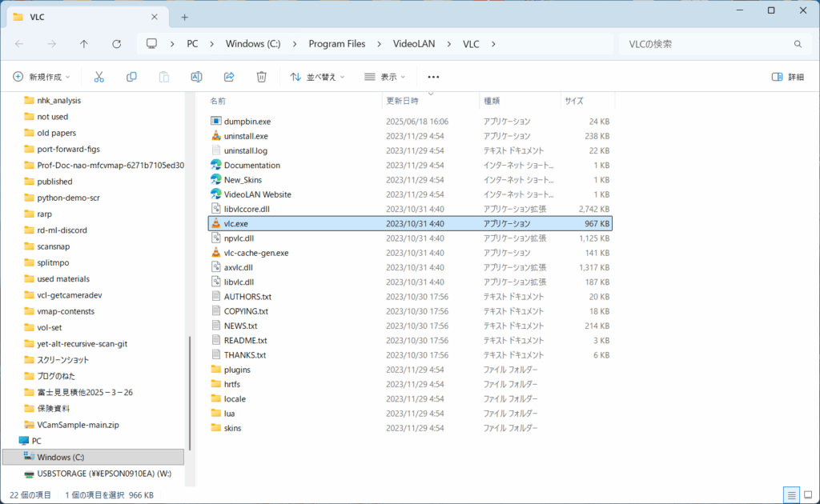Select the libvlccore.dll file icon
This screenshot has width=820, height=504.
click(x=216, y=208)
